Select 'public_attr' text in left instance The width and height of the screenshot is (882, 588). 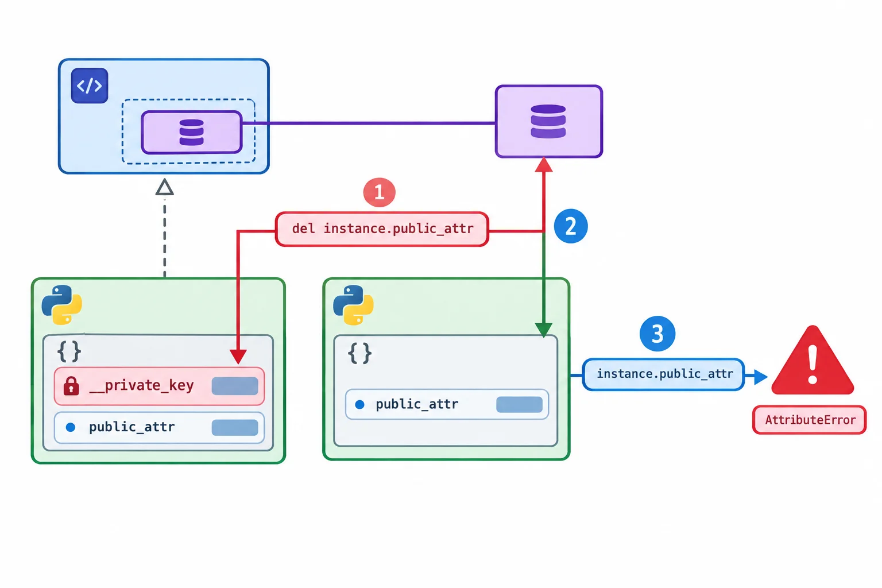coord(131,427)
